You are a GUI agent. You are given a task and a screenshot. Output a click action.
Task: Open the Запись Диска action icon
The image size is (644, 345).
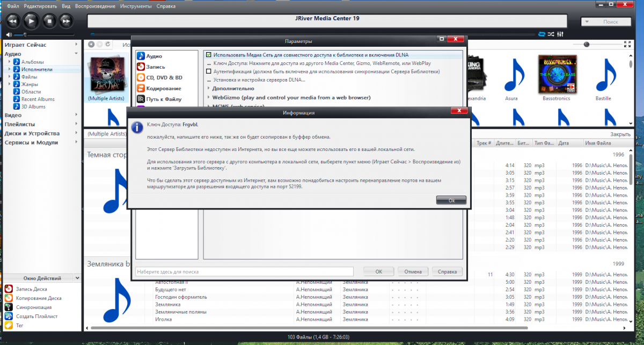tap(9, 289)
